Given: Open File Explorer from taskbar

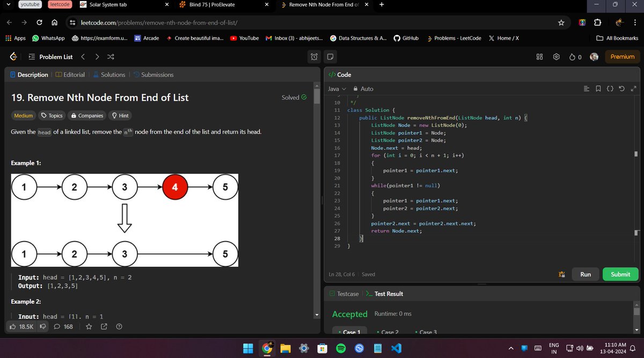Looking at the screenshot, I should pos(285,348).
